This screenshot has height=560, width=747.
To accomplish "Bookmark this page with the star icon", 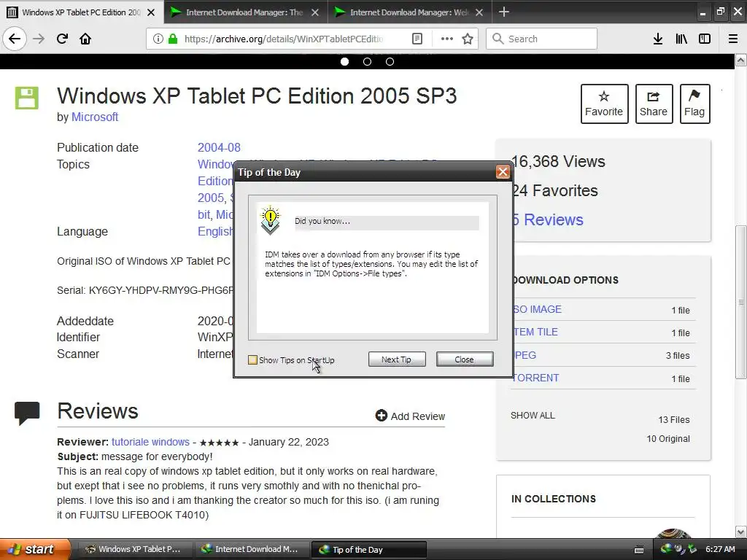I will 468,39.
